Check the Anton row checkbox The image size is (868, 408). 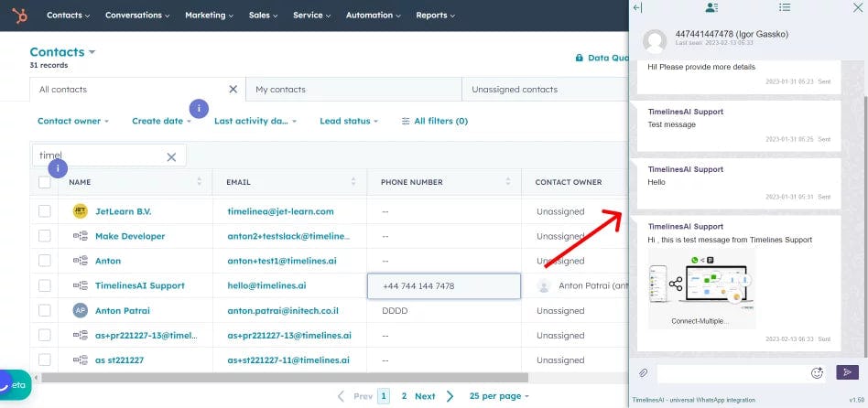(44, 261)
